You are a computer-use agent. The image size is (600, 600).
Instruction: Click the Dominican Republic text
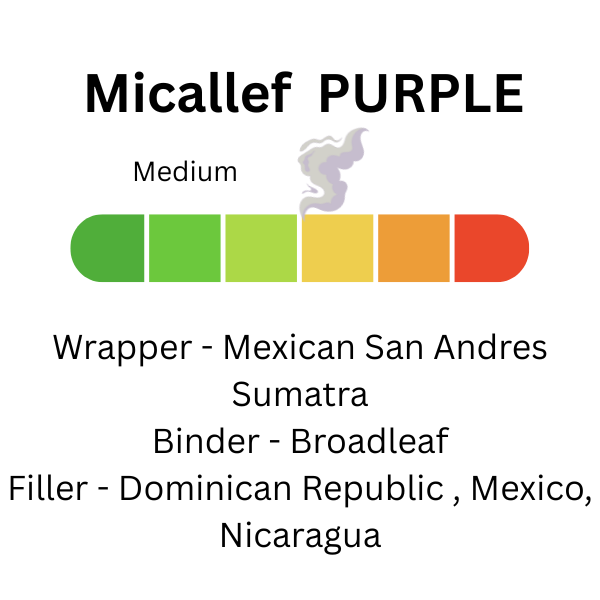pyautogui.click(x=282, y=490)
